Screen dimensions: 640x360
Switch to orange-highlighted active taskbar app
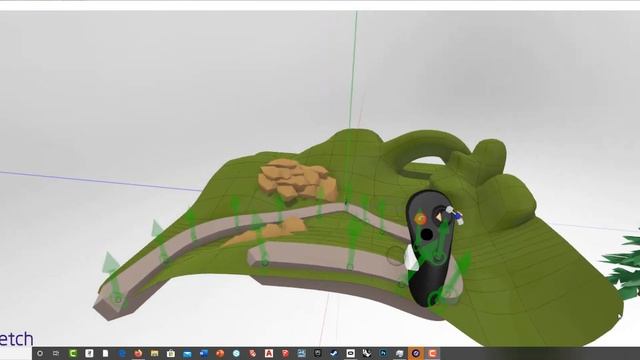[416, 353]
